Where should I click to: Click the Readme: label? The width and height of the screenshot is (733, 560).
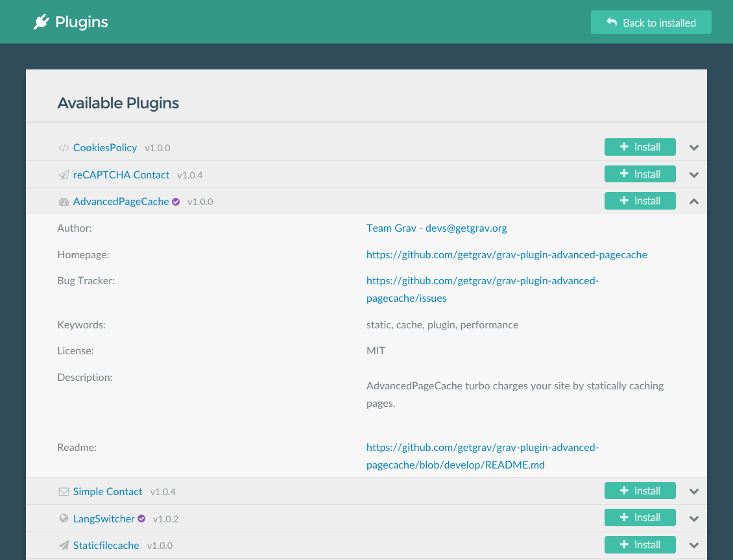pos(77,447)
